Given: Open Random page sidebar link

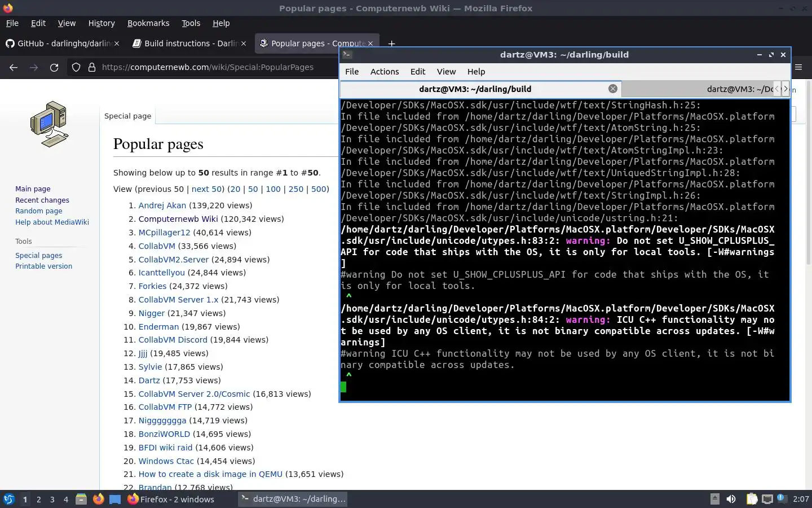Looking at the screenshot, I should (x=39, y=211).
